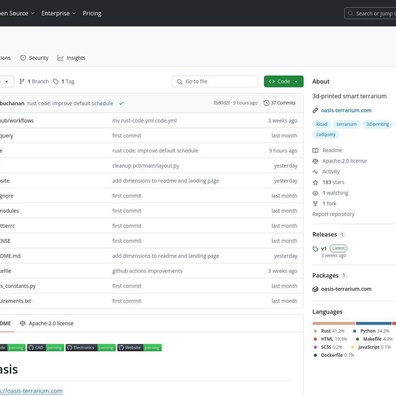The image size is (396, 396).
Task: Click the Electronics passing workflow badge
Action: [91, 348]
